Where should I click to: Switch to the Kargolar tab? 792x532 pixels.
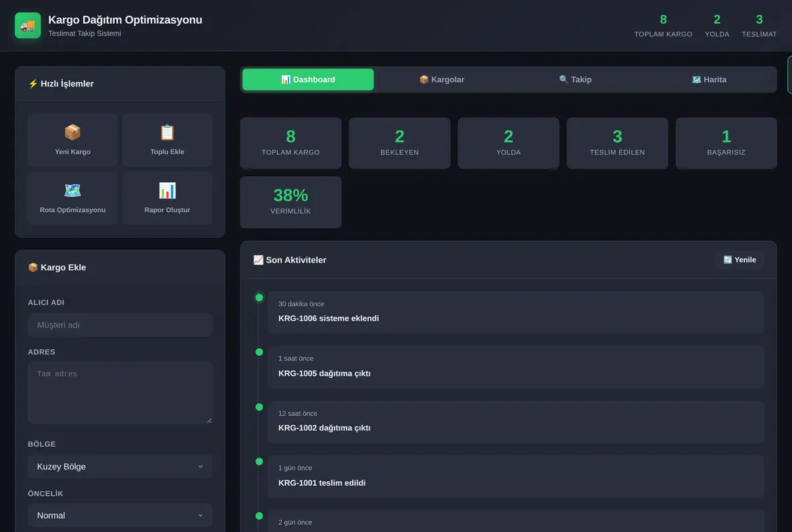click(442, 79)
